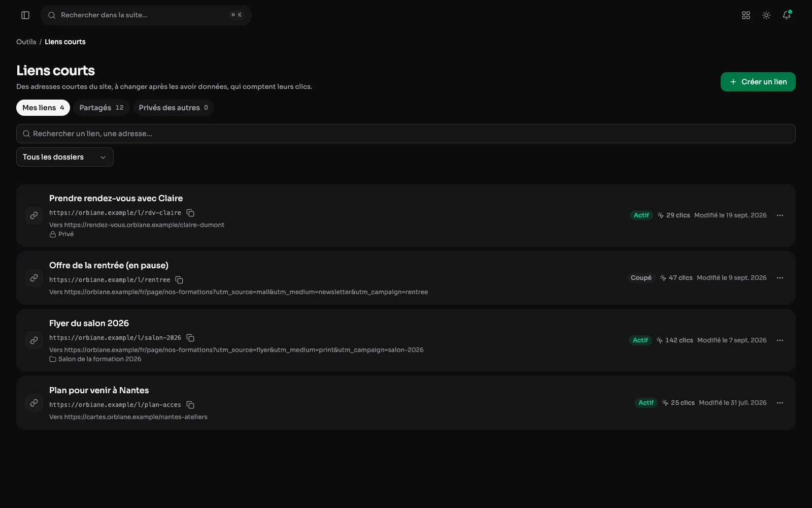
Task: Switch to Privés des autres tab
Action: [x=174, y=108]
